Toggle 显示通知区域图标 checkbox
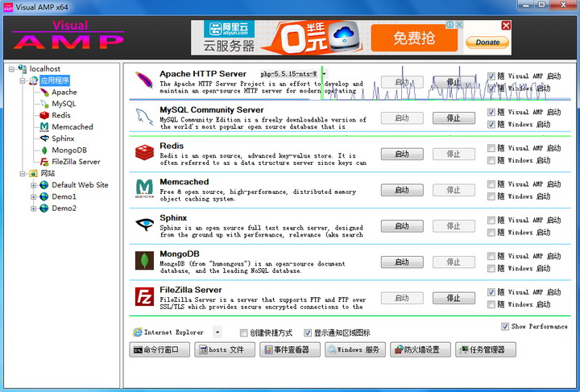This screenshot has height=392, width=580. (308, 333)
